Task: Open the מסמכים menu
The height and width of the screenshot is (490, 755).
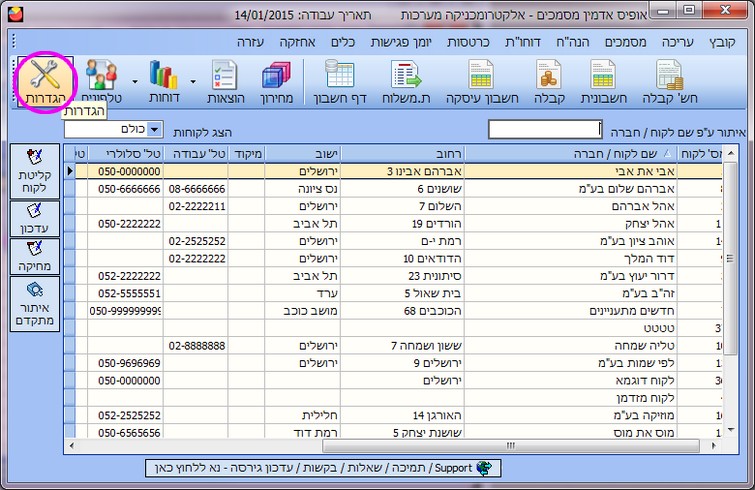Action: [x=625, y=42]
